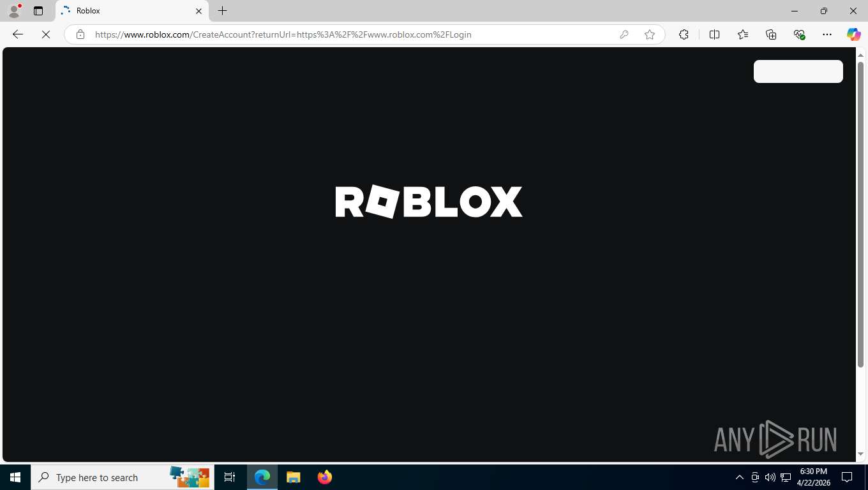Open network status tray icon

(x=786, y=477)
